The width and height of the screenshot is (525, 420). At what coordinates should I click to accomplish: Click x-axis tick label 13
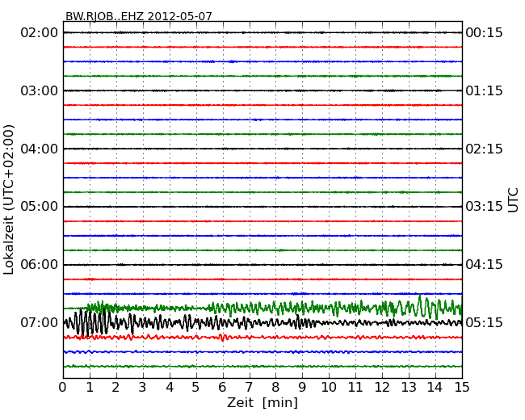409,387
